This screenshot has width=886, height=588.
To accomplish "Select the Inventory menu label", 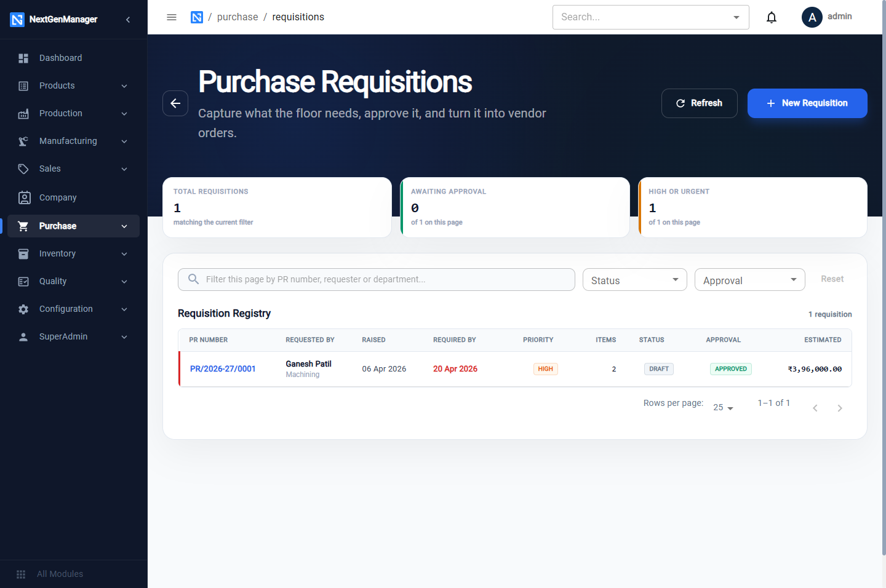I will pyautogui.click(x=57, y=254).
